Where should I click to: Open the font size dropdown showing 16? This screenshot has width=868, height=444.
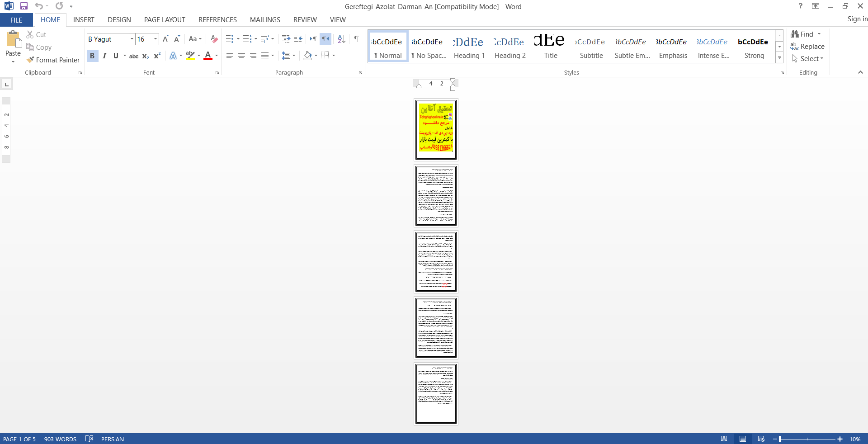point(156,39)
